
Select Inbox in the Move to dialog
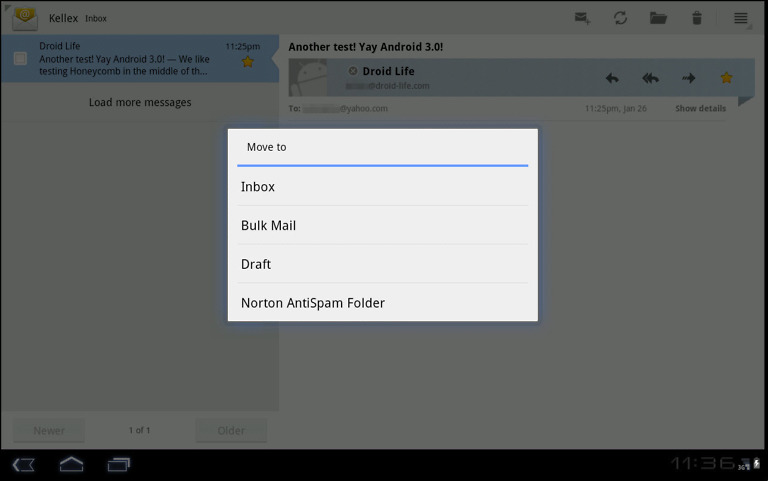(x=383, y=187)
